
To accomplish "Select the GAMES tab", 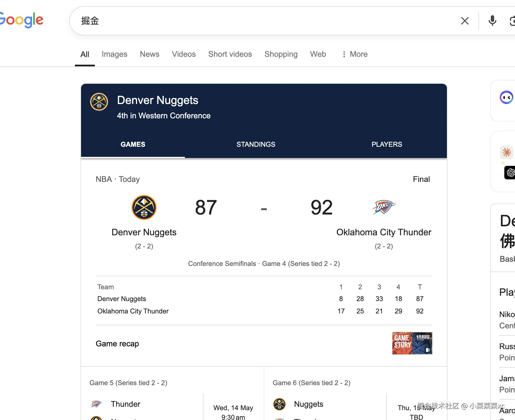I will tap(133, 144).
